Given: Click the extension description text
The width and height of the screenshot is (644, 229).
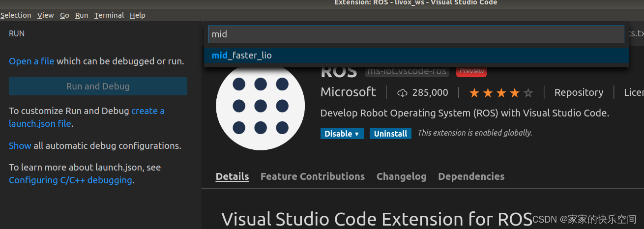Looking at the screenshot, I should (465, 113).
